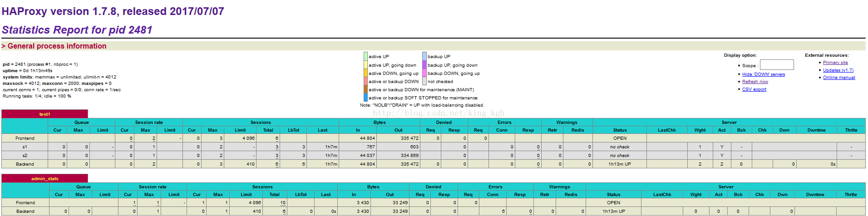Viewport: 868px width, 216px height.
Task: Open the Updates (v1.7) link
Action: point(838,70)
